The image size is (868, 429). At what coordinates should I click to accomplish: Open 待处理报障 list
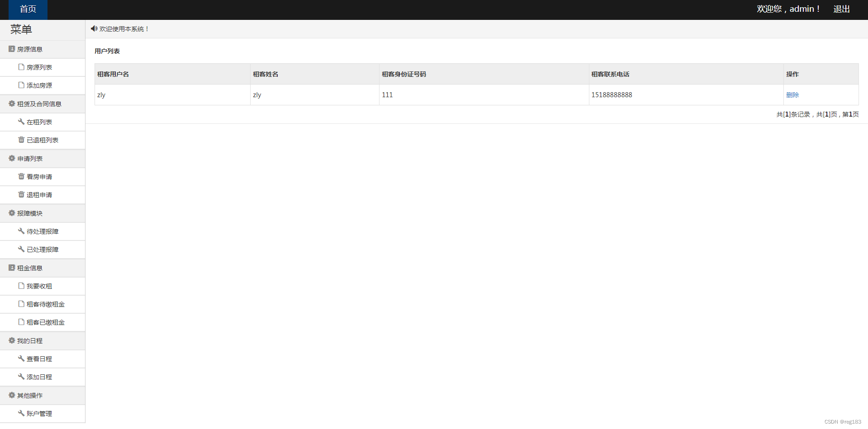(x=43, y=231)
